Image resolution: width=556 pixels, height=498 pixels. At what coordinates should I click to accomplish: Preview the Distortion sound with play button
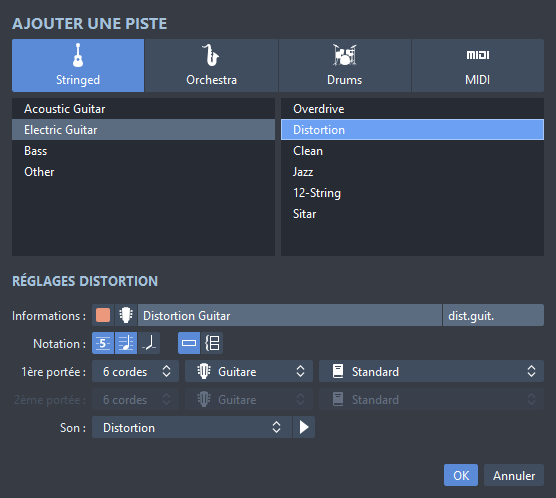(304, 427)
